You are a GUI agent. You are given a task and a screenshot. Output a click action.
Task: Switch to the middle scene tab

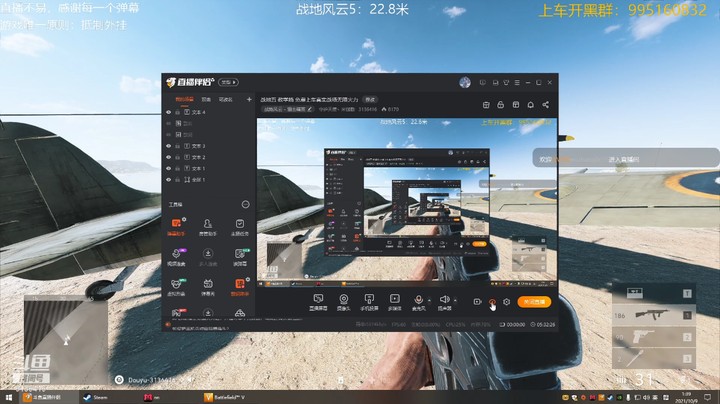[207, 99]
